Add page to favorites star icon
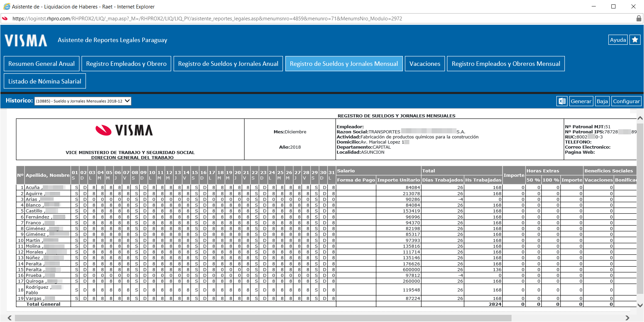The height and width of the screenshot is (322, 644). (x=635, y=40)
